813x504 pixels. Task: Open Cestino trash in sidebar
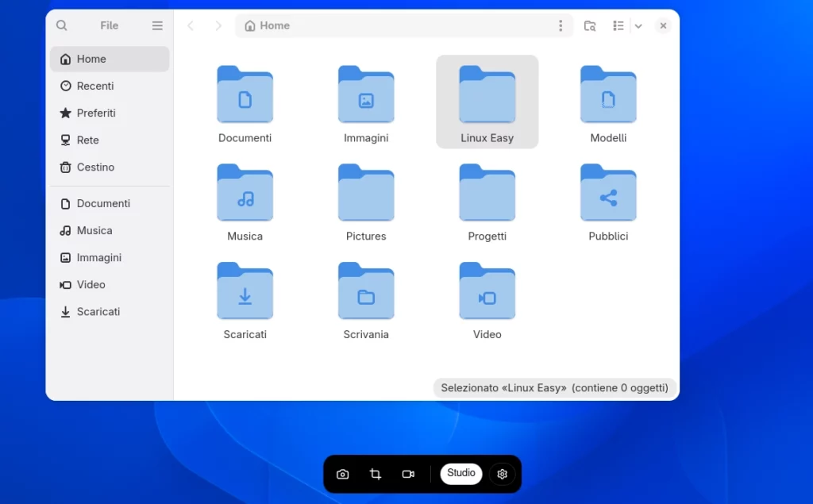pyautogui.click(x=110, y=167)
